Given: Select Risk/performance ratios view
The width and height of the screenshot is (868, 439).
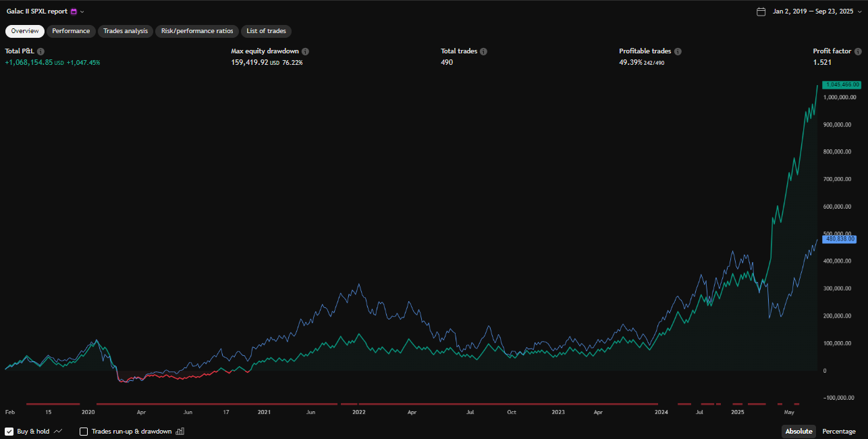Looking at the screenshot, I should (197, 31).
